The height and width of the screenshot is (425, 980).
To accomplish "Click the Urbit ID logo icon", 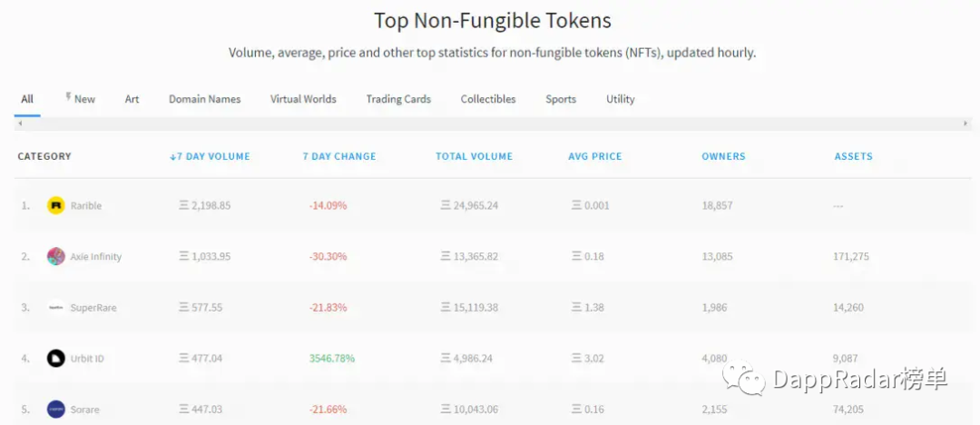I will point(56,359).
